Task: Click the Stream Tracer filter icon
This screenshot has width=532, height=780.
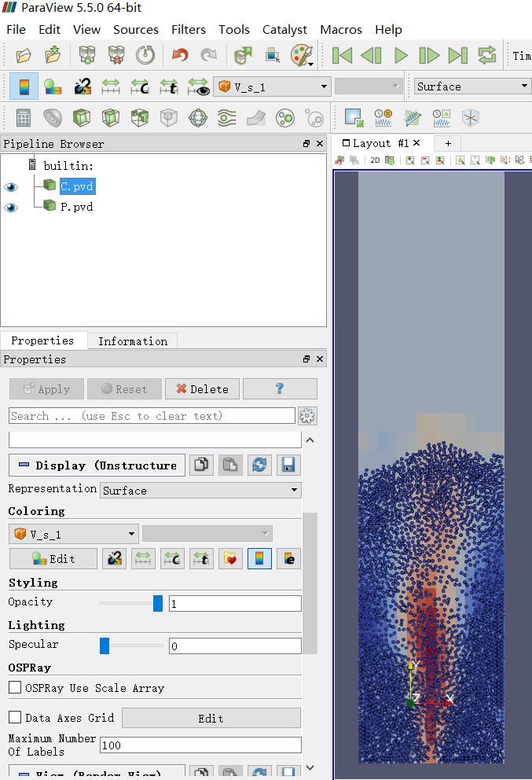Action: (x=227, y=118)
